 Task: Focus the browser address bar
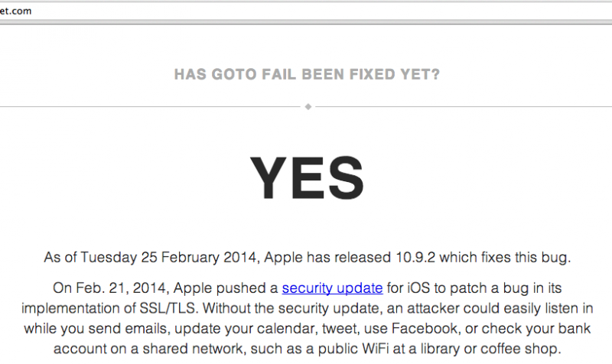click(x=306, y=11)
